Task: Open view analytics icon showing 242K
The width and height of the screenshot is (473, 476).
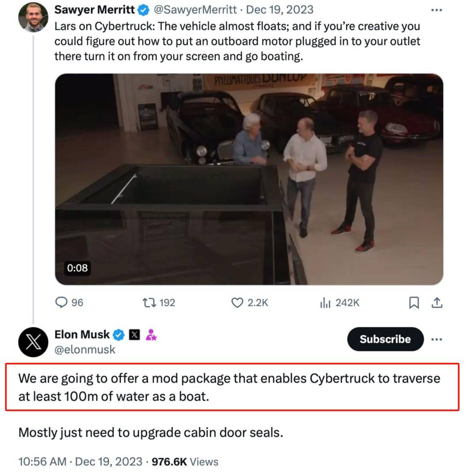Action: [325, 303]
